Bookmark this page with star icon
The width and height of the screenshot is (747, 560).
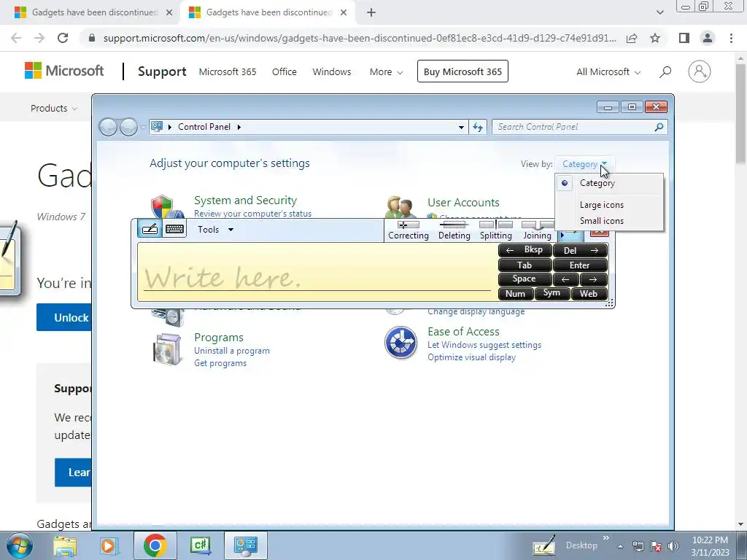655,38
